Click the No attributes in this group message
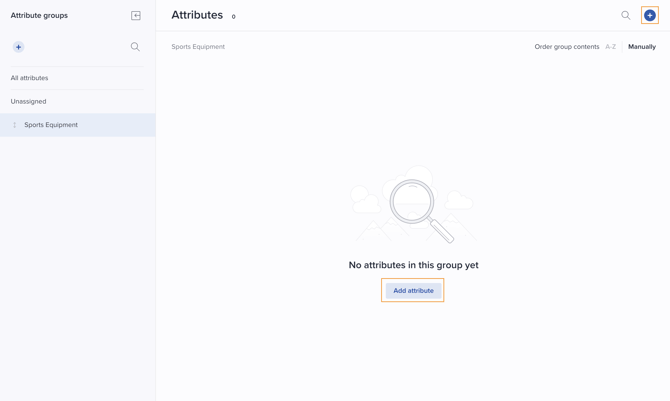This screenshot has width=670, height=401. click(x=413, y=265)
